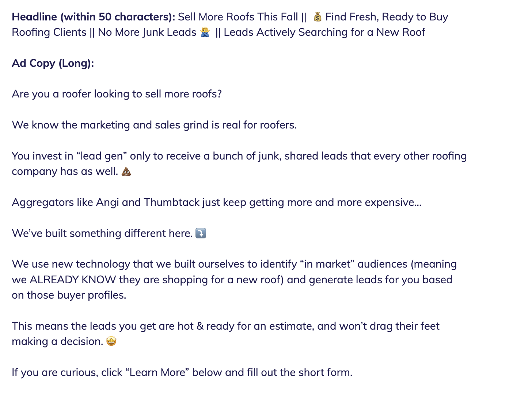
Task: Click the star-struck face emoji
Action: tap(111, 341)
